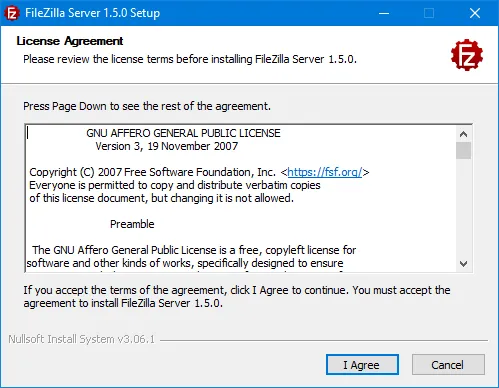This screenshot has height=388, width=499.
Task: Close the FileZilla Server Setup window
Action: (475, 13)
